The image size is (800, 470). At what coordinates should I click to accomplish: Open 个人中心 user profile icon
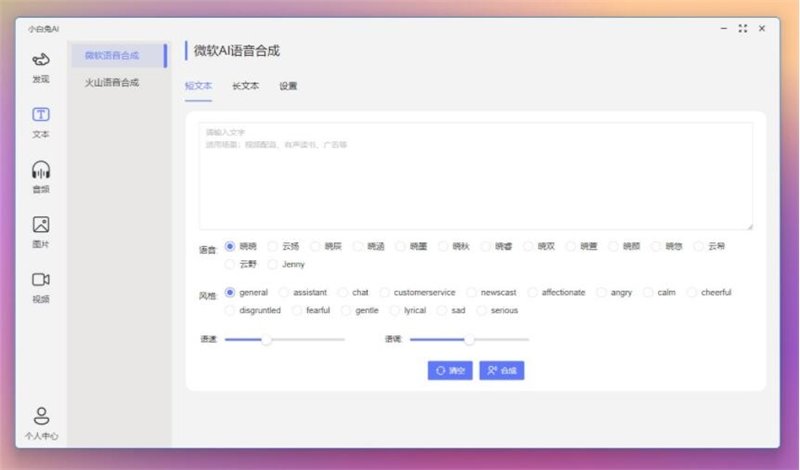click(x=41, y=416)
